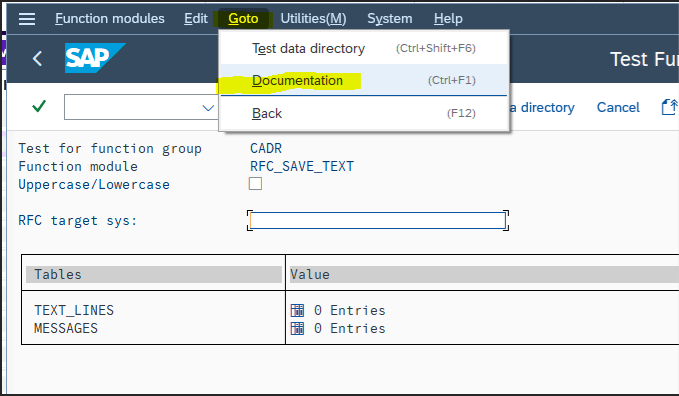
Task: Close the open Goto menu
Action: pos(243,19)
